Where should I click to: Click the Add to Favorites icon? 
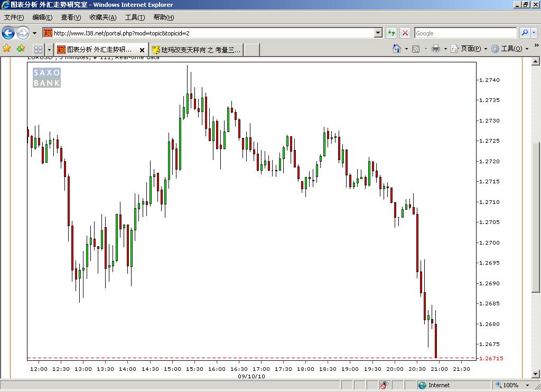coord(21,49)
